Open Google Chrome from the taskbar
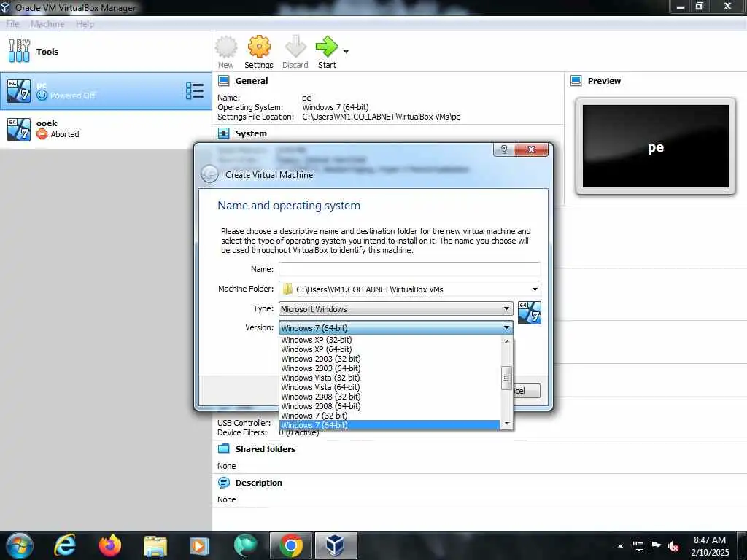The height and width of the screenshot is (560, 747). click(x=291, y=545)
